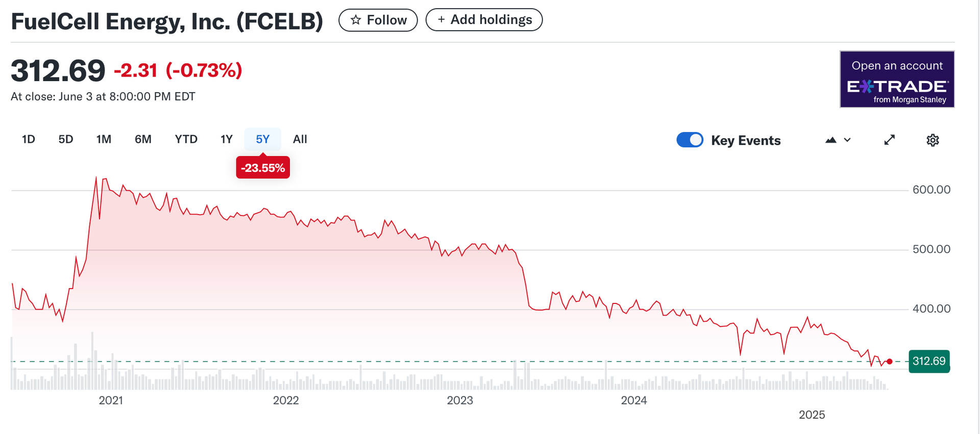Click the plus icon in Add holdings
The width and height of the screenshot is (980, 434).
tap(441, 19)
